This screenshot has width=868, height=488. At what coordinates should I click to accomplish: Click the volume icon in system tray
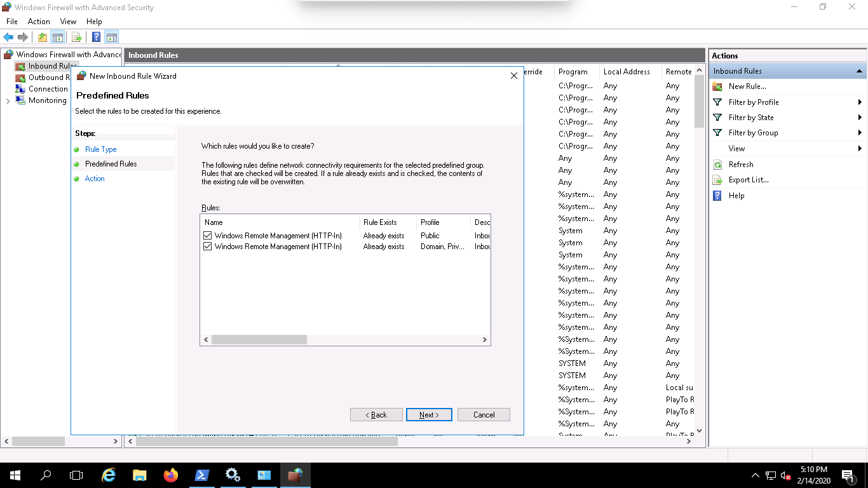click(x=786, y=475)
